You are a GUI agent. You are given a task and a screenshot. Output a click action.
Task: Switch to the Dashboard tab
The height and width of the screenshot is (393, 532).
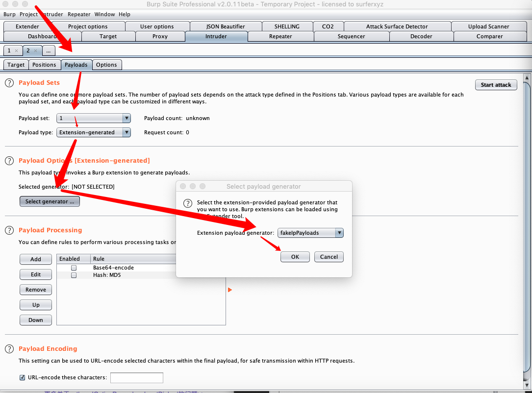tap(42, 36)
